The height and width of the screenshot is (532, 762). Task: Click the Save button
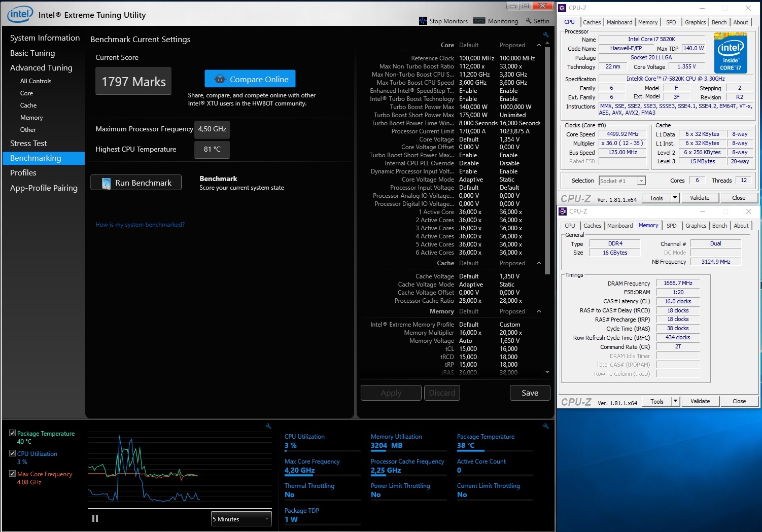point(530,393)
